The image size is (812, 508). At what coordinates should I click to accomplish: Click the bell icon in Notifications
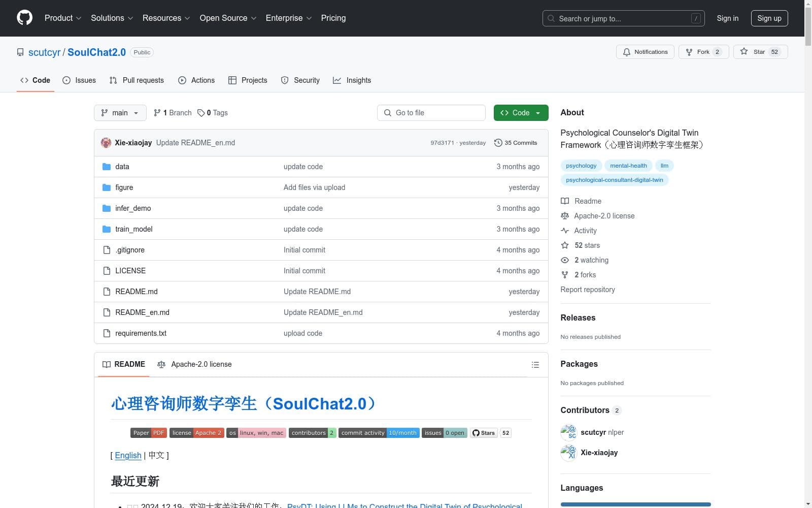pos(627,52)
